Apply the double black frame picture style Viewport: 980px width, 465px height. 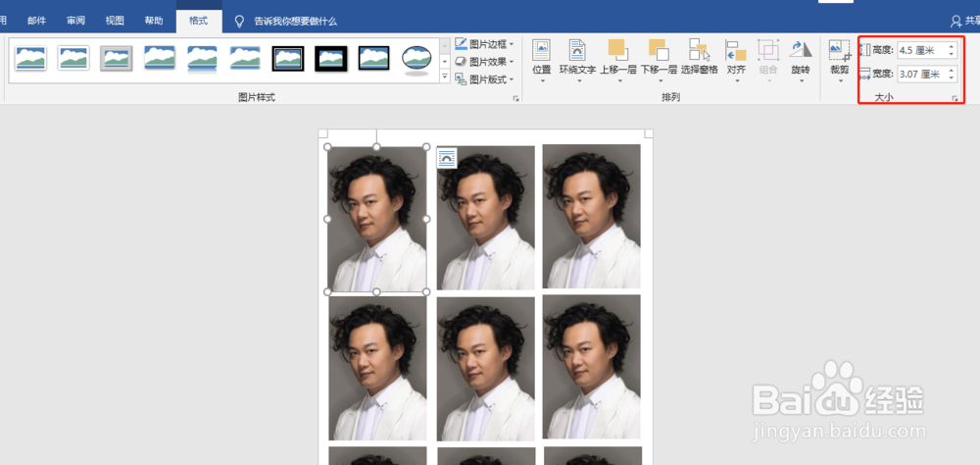[288, 58]
